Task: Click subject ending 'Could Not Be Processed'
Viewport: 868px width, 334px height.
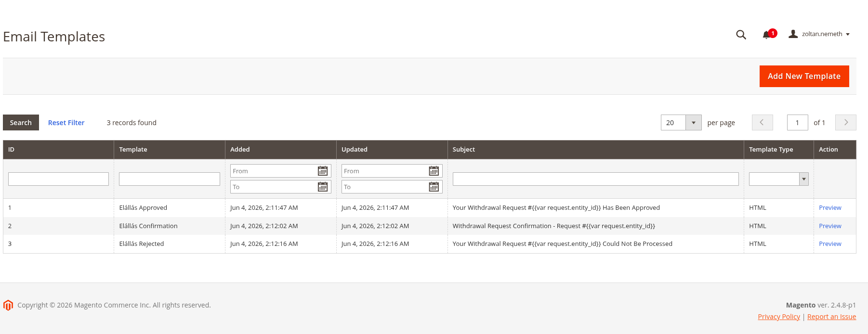Action: point(563,244)
